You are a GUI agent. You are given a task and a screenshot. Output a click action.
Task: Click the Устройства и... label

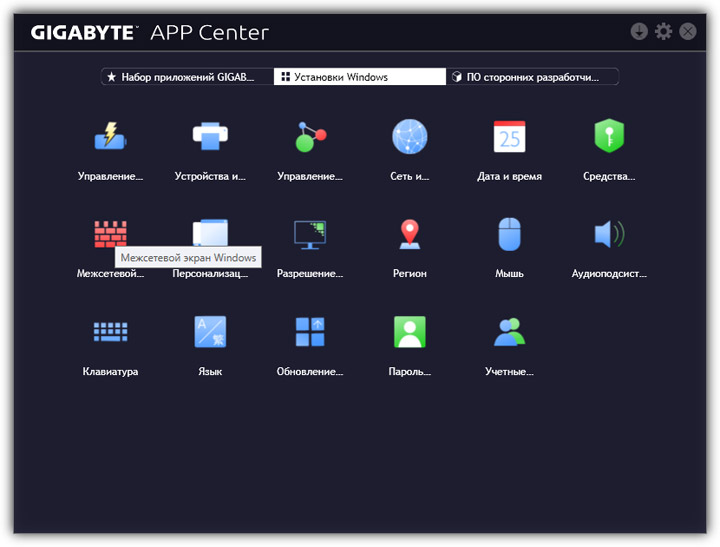point(210,176)
